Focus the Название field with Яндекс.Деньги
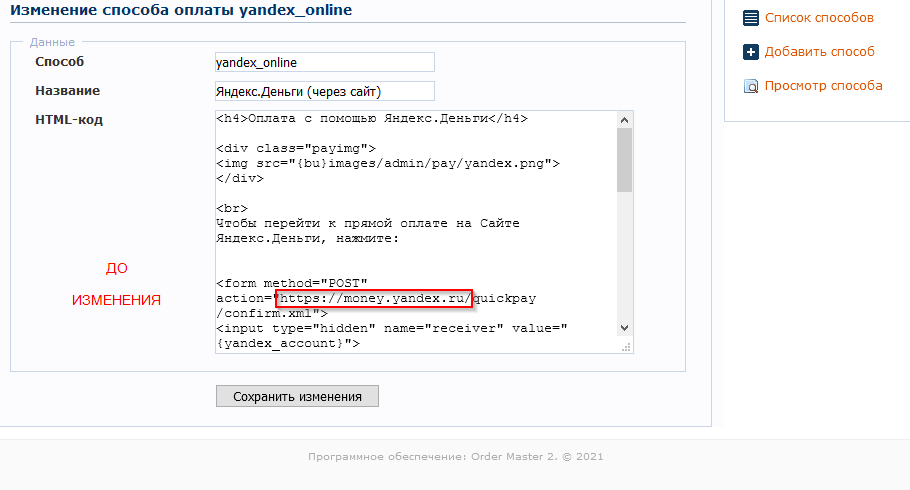 [x=324, y=91]
